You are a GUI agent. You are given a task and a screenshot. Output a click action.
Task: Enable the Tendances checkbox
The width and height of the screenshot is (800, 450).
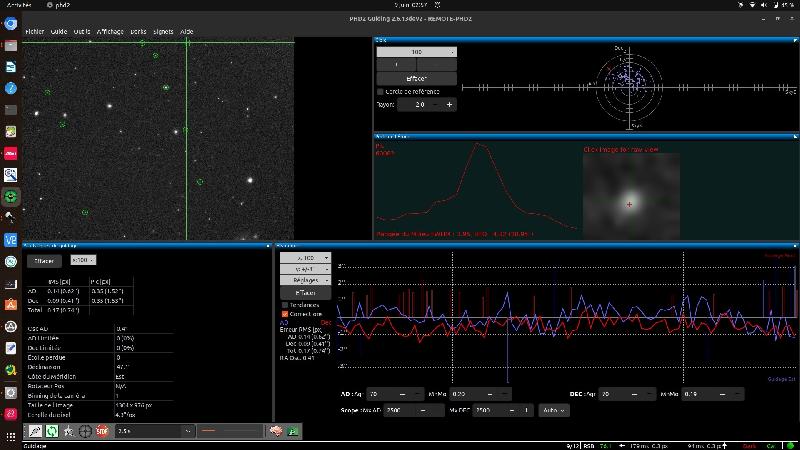[286, 305]
